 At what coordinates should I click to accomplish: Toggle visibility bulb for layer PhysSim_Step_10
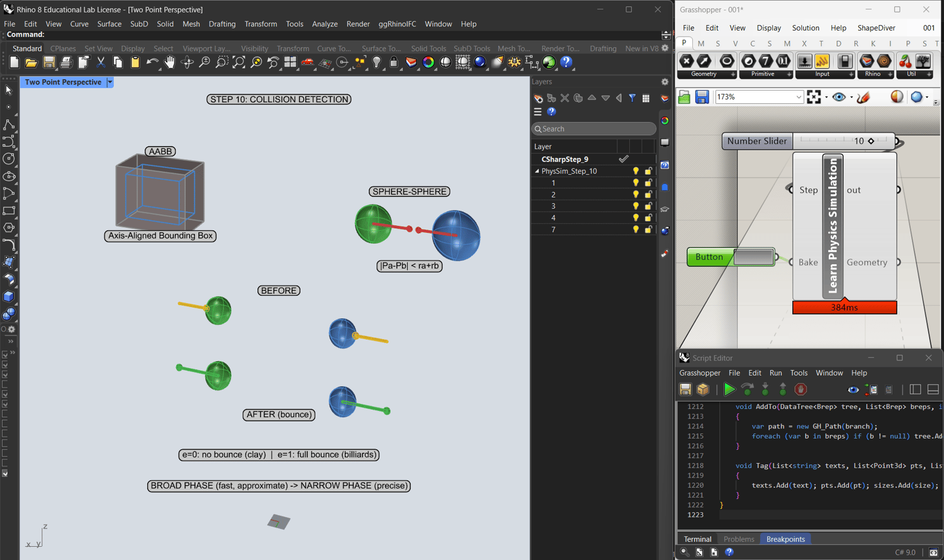[636, 171]
